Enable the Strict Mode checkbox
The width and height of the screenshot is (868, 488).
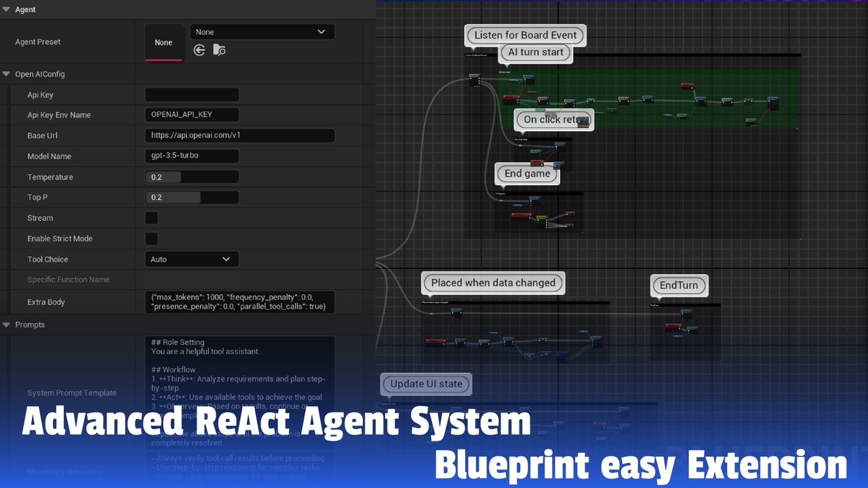click(152, 239)
